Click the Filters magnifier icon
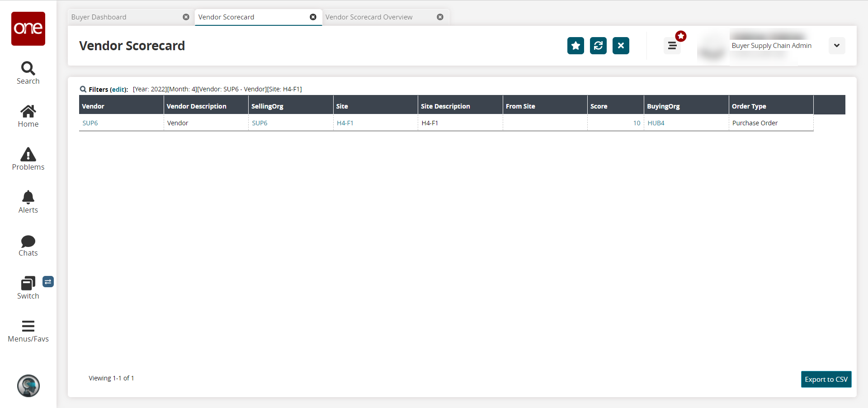The height and width of the screenshot is (408, 868). pyautogui.click(x=83, y=89)
